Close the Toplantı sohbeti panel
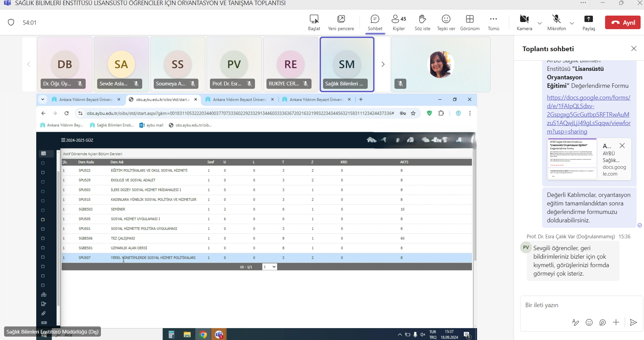Screen dimensions: 644x340 click(x=634, y=49)
